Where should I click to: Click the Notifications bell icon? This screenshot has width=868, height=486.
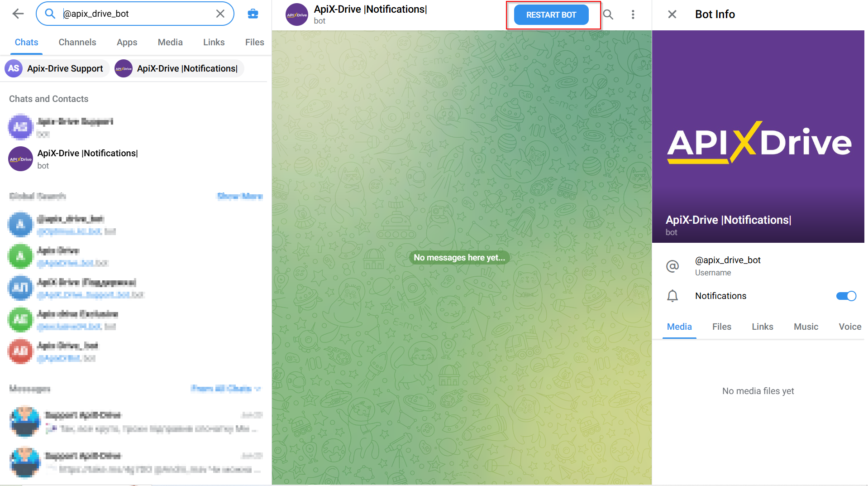672,296
